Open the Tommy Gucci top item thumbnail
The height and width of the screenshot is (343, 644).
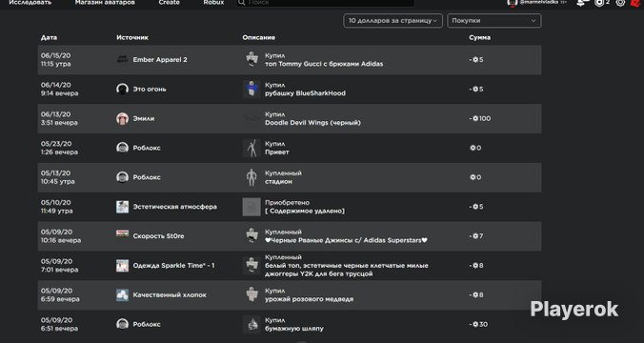point(252,60)
